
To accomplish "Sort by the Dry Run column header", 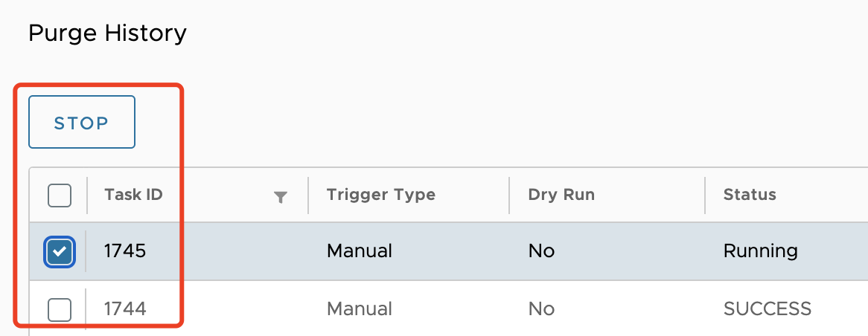I will (x=561, y=195).
